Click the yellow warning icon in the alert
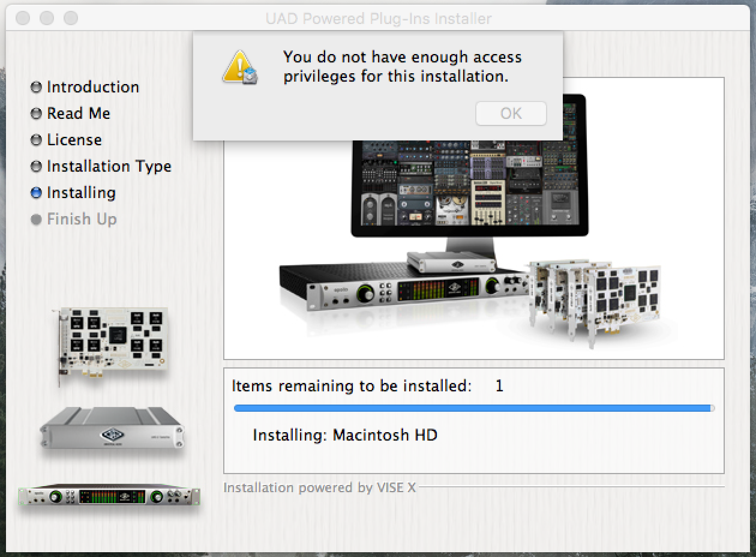This screenshot has height=557, width=756. 240,68
